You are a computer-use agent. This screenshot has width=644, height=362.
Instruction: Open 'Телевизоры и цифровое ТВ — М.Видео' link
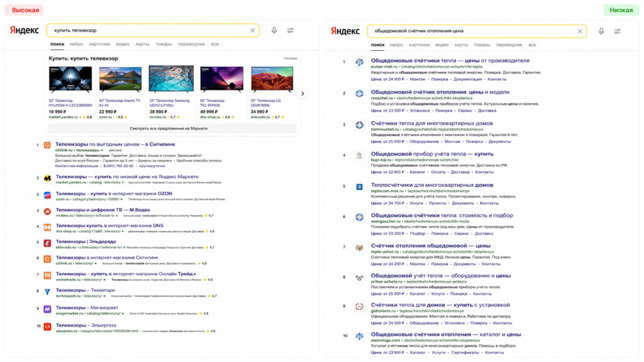103,209
